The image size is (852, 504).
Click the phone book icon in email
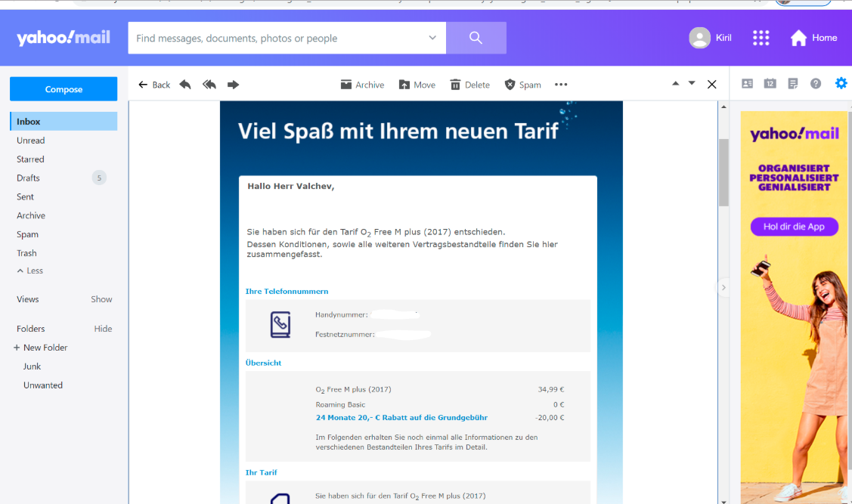(x=280, y=324)
